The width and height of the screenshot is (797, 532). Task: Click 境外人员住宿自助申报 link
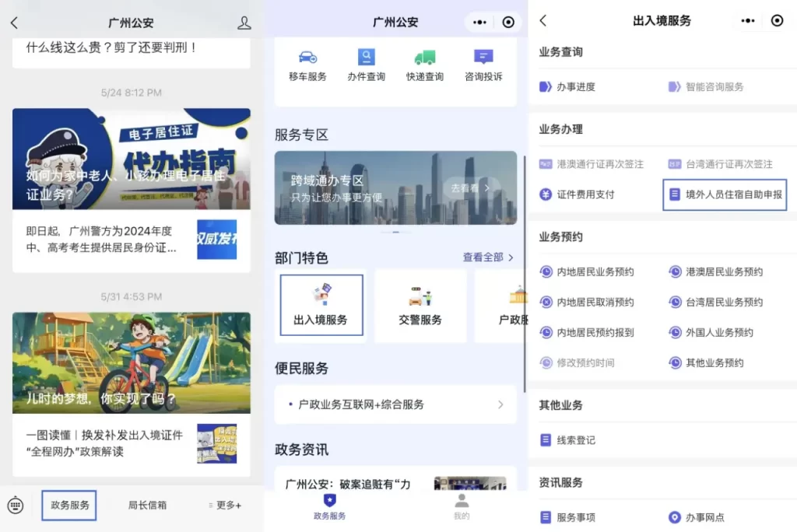725,194
